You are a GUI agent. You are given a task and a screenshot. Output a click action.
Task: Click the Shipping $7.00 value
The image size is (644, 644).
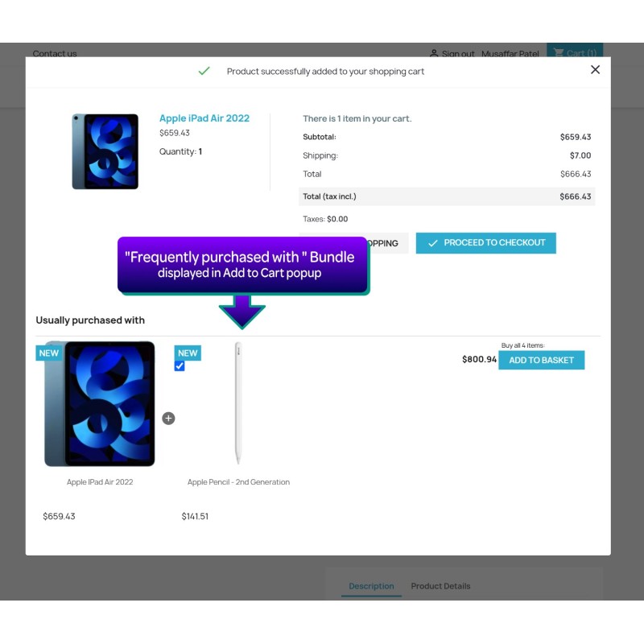pyautogui.click(x=580, y=155)
